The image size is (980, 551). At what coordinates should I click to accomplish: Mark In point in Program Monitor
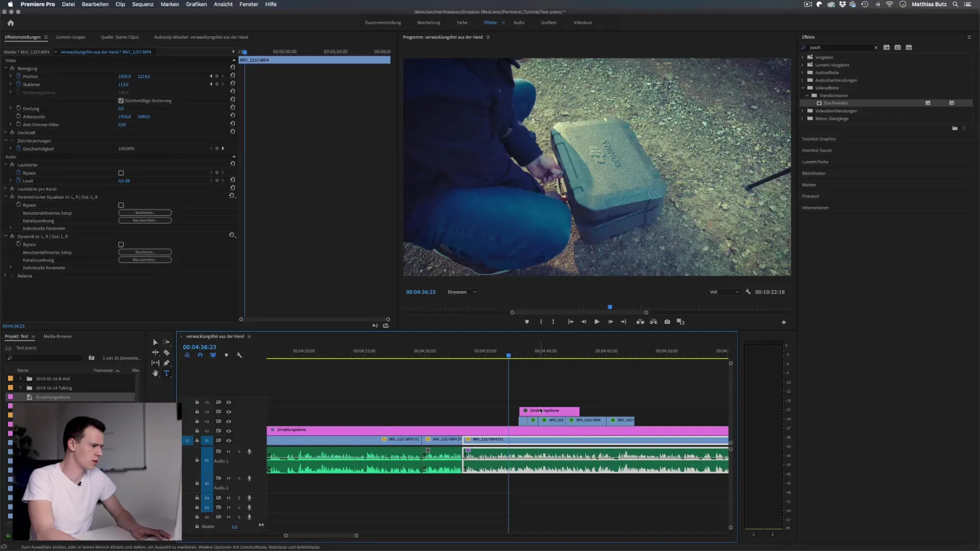541,322
